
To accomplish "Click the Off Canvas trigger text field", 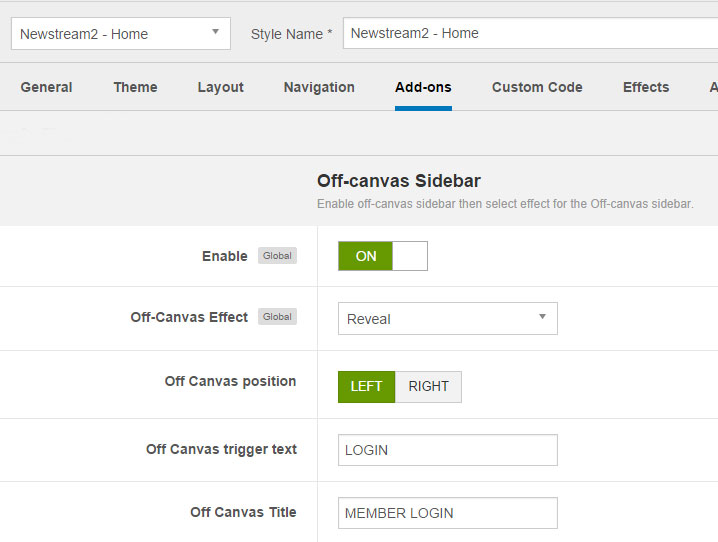I will 448,450.
